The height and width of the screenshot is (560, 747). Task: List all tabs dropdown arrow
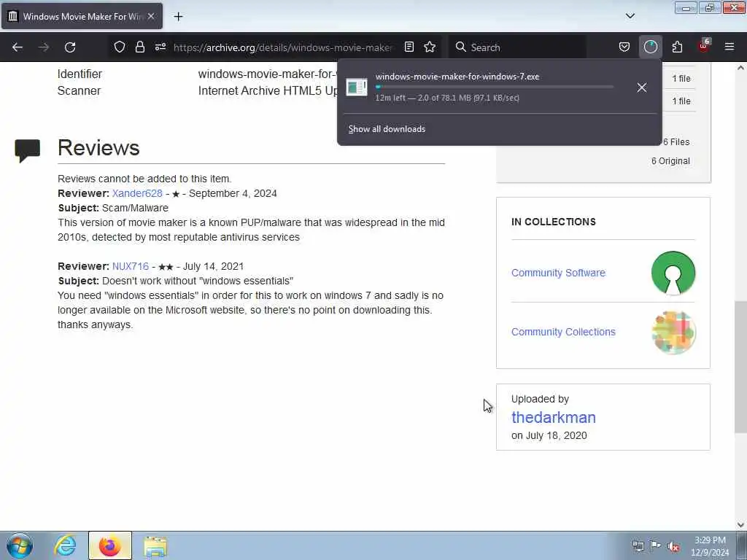pyautogui.click(x=630, y=16)
